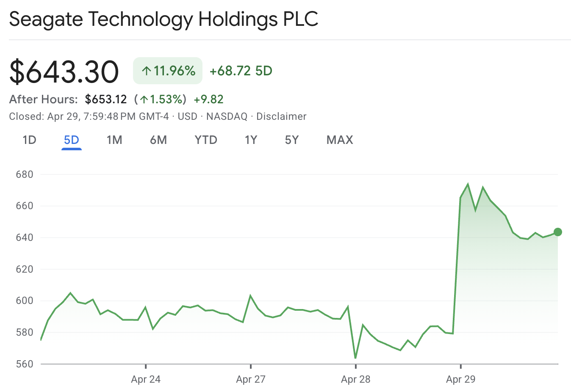Select the 1D time range tab
Viewport: 571px width, 392px height.
(x=29, y=140)
